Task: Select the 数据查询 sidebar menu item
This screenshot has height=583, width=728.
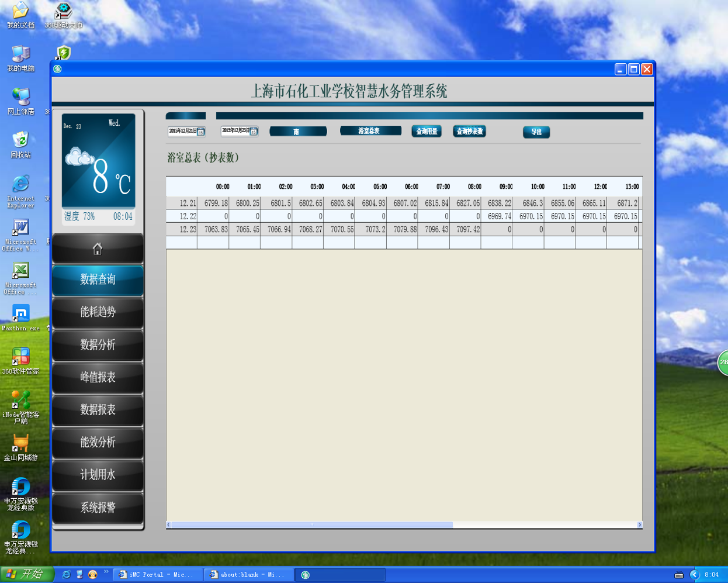Action: [98, 280]
